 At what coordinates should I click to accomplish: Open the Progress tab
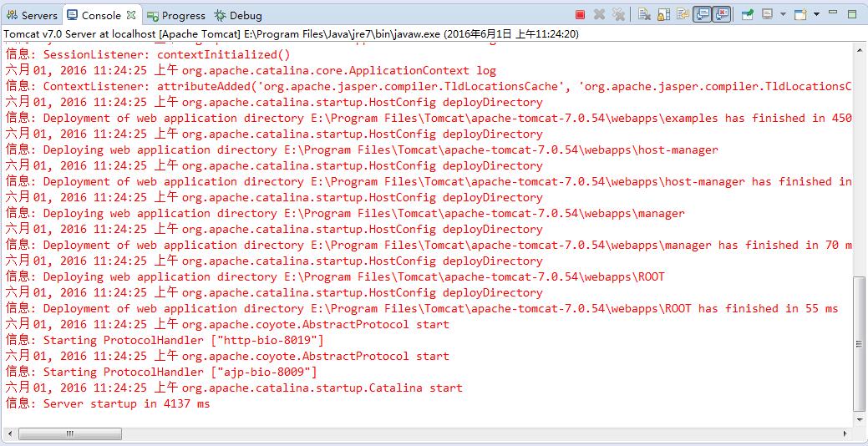pos(176,16)
